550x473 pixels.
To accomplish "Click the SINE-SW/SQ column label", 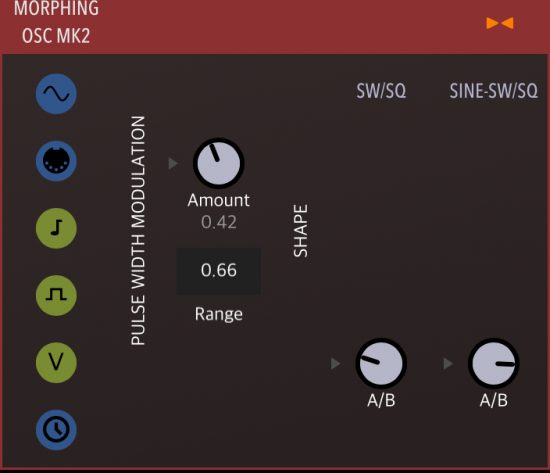I will [494, 91].
